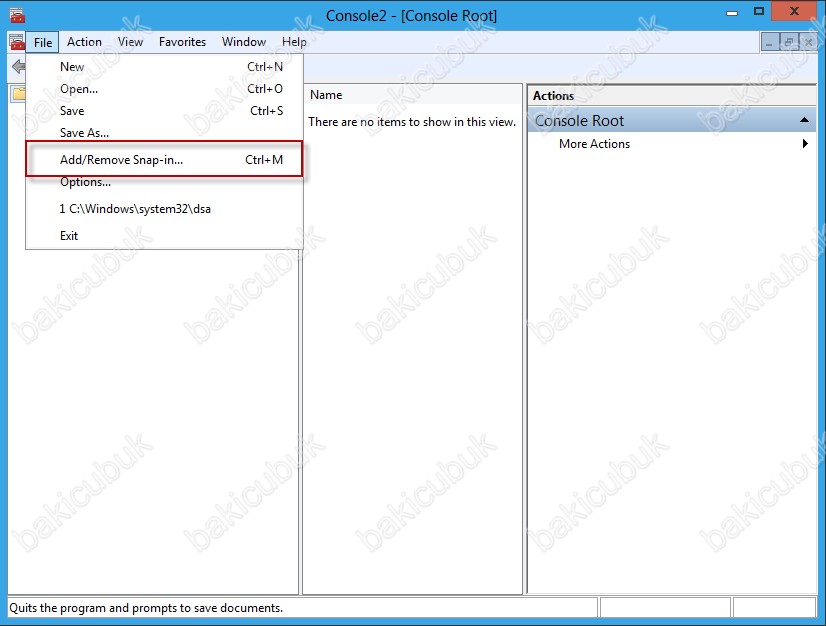
Task: Open the Action menu
Action: point(84,42)
